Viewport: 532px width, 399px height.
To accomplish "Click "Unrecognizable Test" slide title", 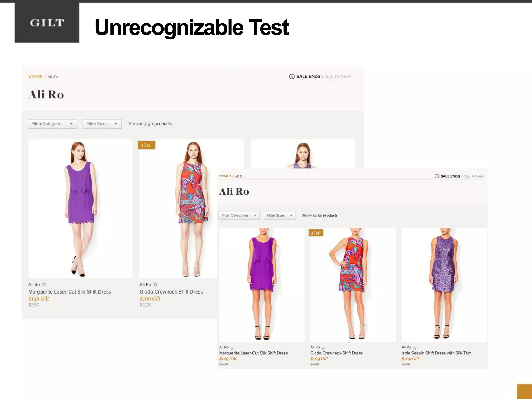I will pyautogui.click(x=192, y=27).
